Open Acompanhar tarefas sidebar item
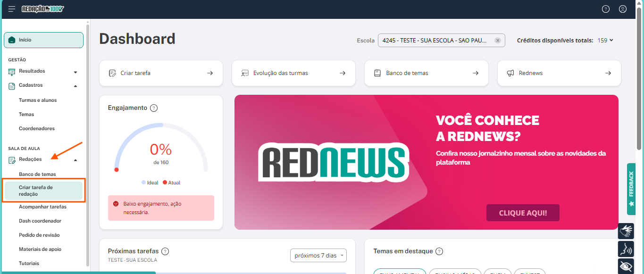644x274 pixels. [42, 207]
